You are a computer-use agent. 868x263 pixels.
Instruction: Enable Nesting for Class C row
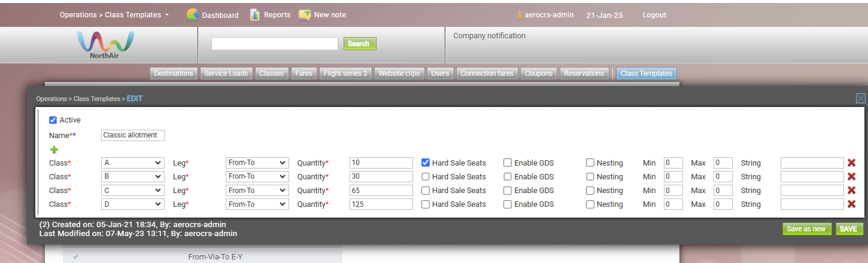590,190
